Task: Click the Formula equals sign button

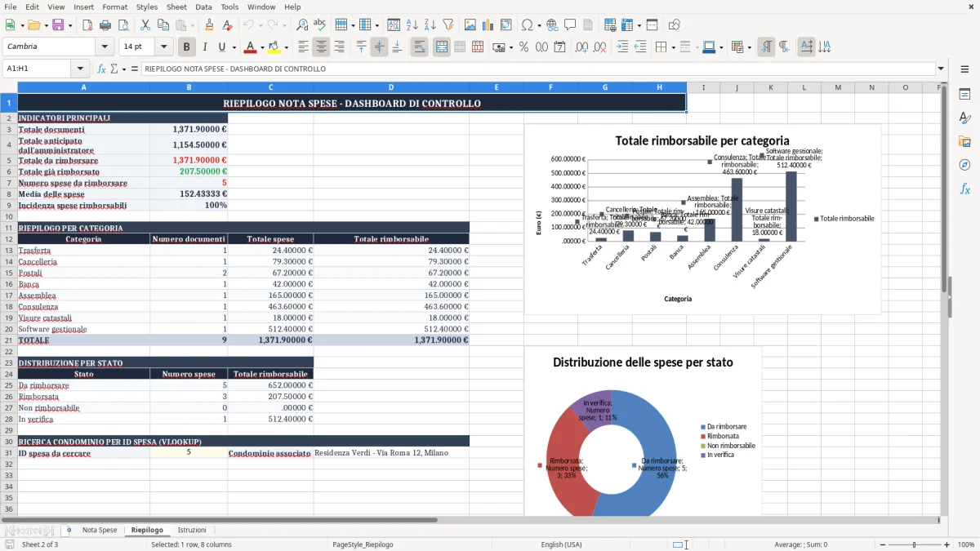Action: tap(134, 69)
